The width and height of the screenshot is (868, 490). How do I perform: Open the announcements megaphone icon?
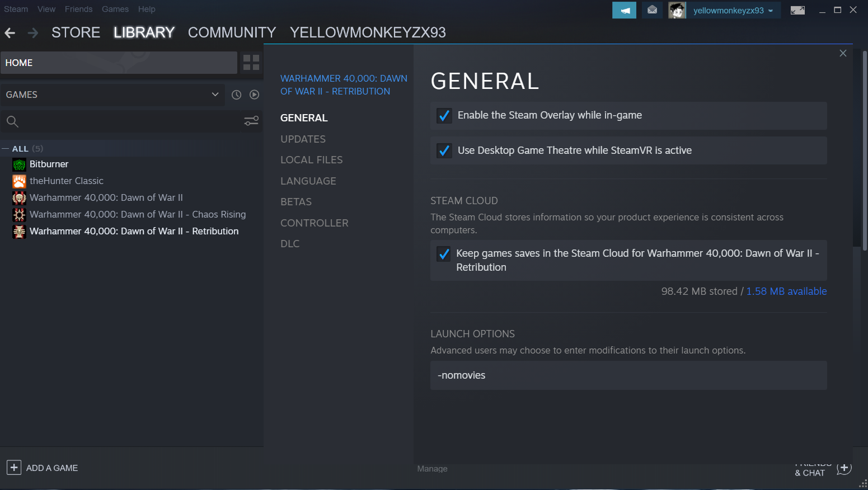624,10
